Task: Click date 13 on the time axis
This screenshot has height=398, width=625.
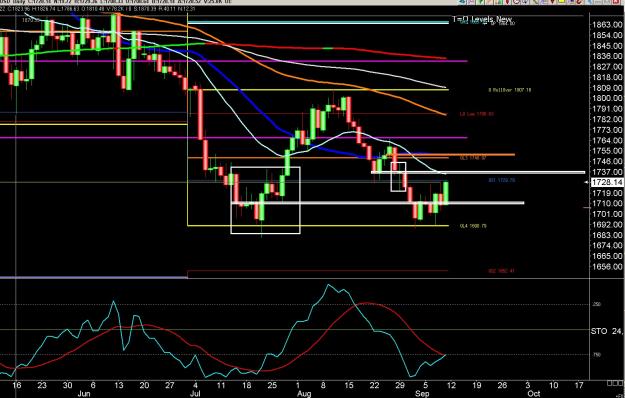Action: pyautogui.click(x=119, y=385)
